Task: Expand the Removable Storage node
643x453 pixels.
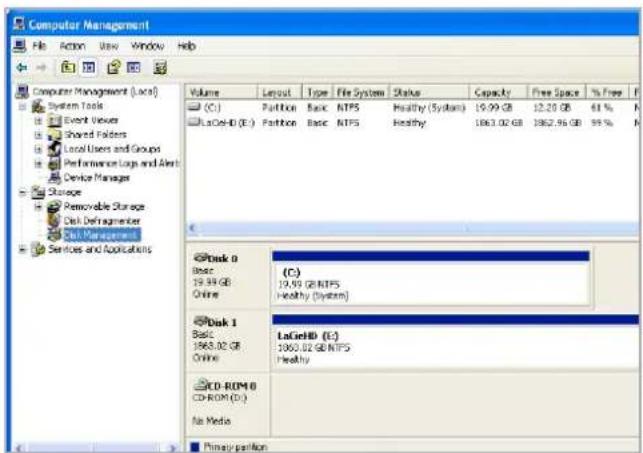Action: (38, 206)
